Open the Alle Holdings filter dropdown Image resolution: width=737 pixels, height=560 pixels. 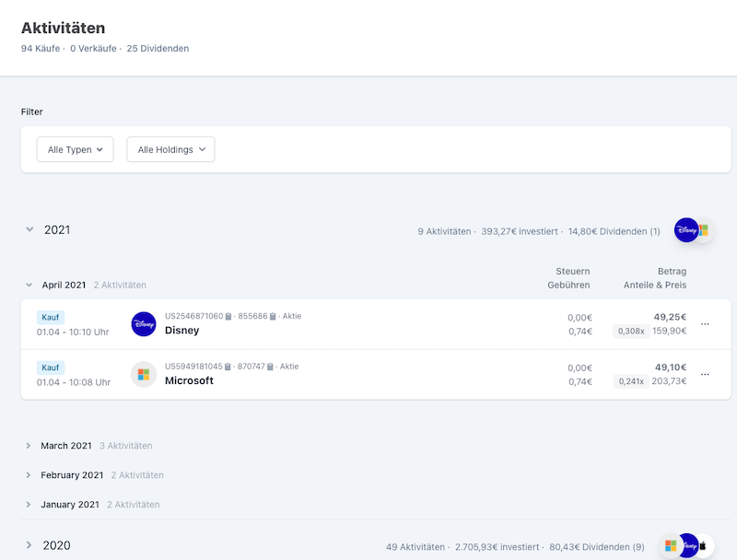[x=170, y=149]
